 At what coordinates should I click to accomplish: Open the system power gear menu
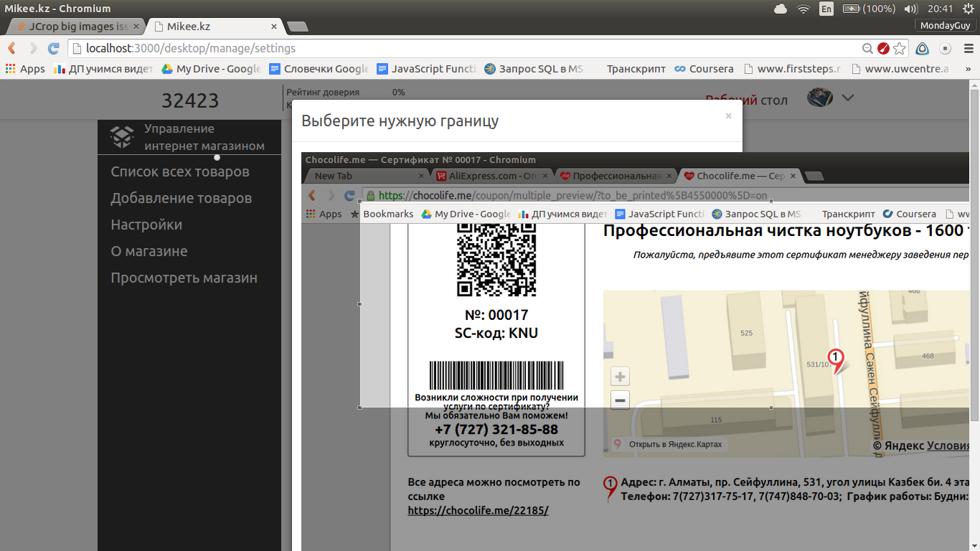pyautogui.click(x=968, y=9)
